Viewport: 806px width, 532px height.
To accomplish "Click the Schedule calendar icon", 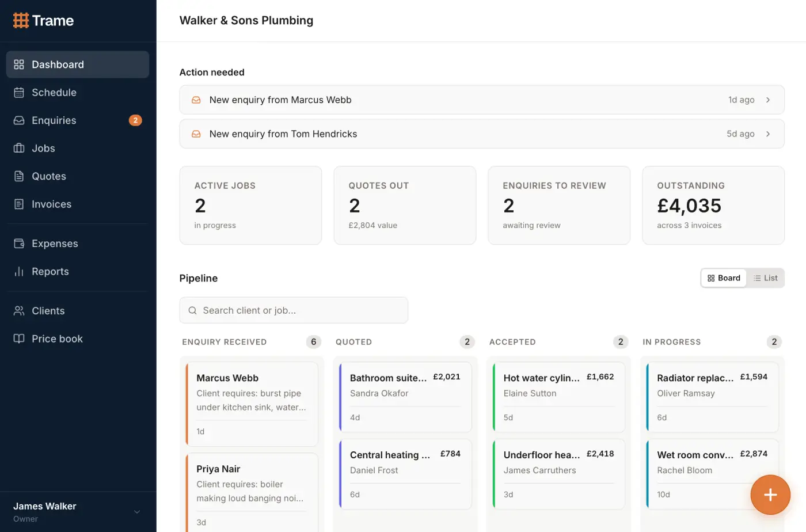I will [x=19, y=92].
